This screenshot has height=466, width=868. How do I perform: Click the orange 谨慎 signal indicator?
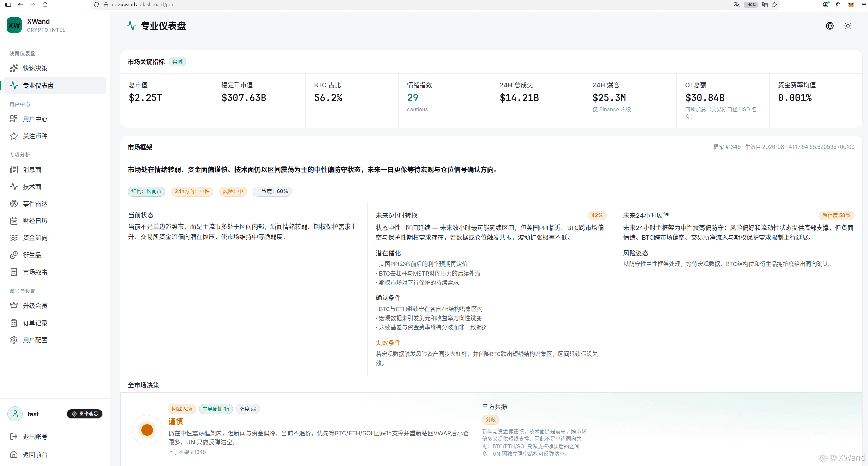(147, 430)
